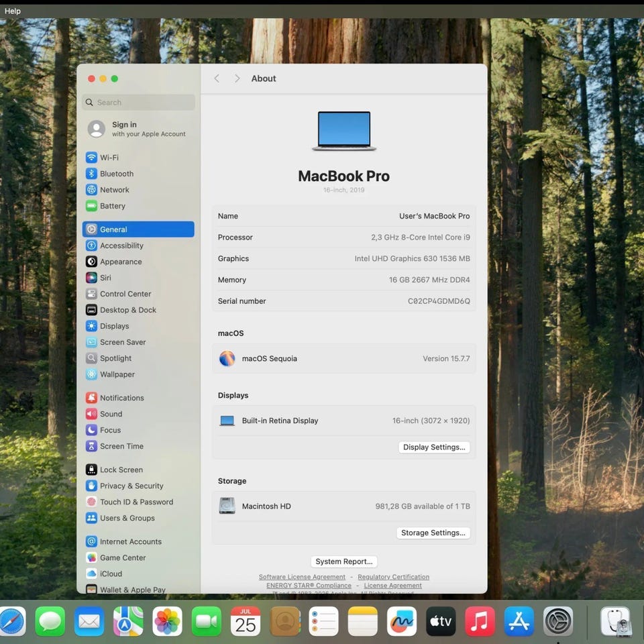Image resolution: width=644 pixels, height=644 pixels.
Task: Open Siri settings
Action: (138, 278)
